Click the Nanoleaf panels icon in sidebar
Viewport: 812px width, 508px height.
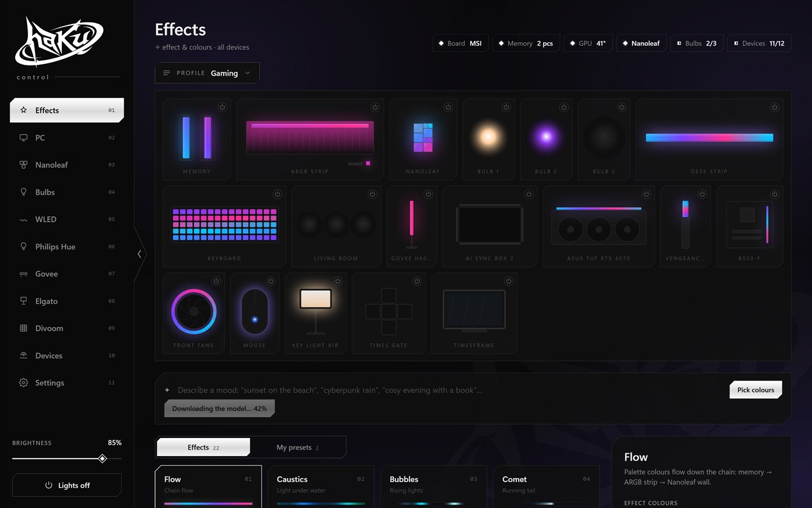[x=24, y=165]
